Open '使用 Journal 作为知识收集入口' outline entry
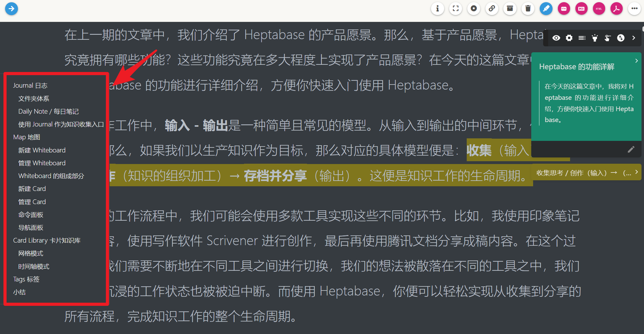This screenshot has width=644, height=334. [x=61, y=124]
